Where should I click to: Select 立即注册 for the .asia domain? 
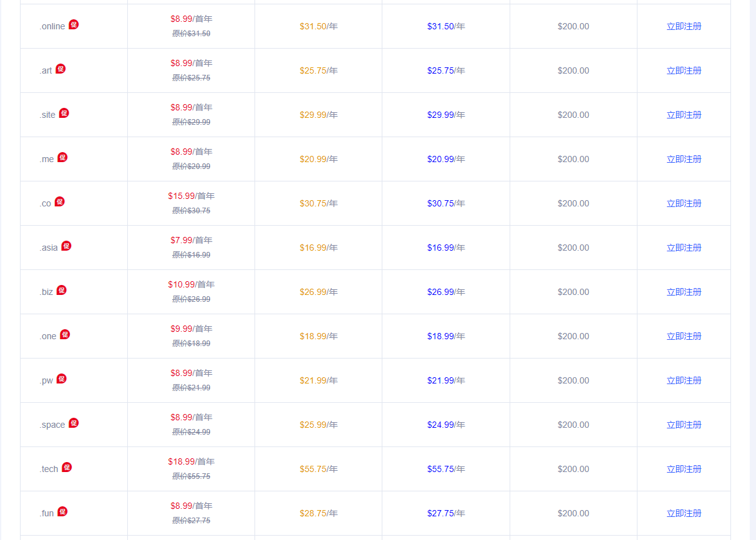pyautogui.click(x=684, y=248)
